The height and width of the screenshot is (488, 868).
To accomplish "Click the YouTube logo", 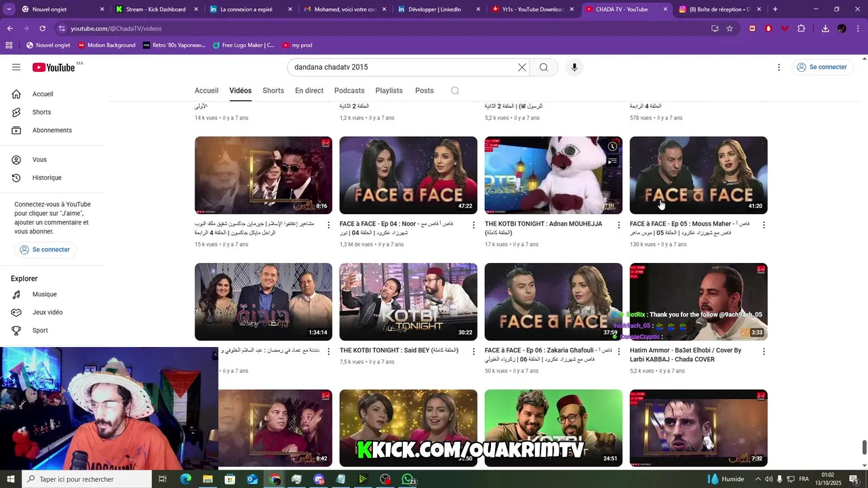I will tap(54, 67).
